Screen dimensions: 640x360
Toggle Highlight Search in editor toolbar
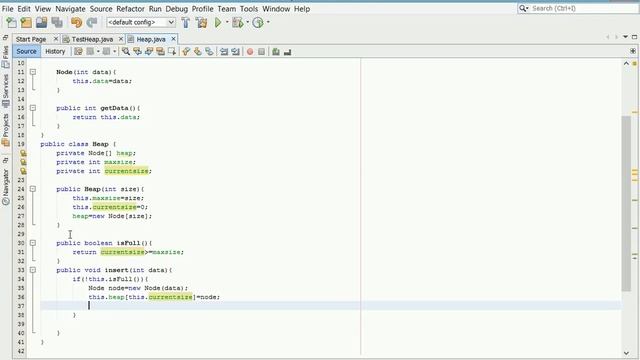click(160, 51)
